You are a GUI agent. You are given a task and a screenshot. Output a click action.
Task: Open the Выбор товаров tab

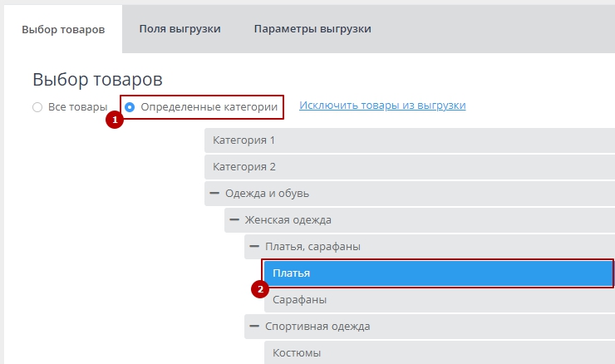(63, 29)
